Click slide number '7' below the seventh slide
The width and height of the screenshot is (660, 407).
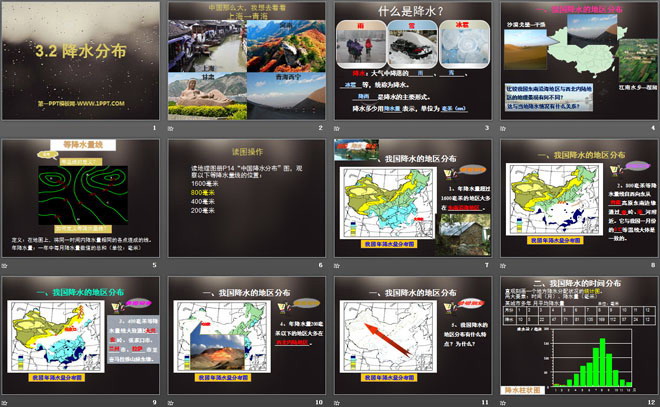click(487, 265)
